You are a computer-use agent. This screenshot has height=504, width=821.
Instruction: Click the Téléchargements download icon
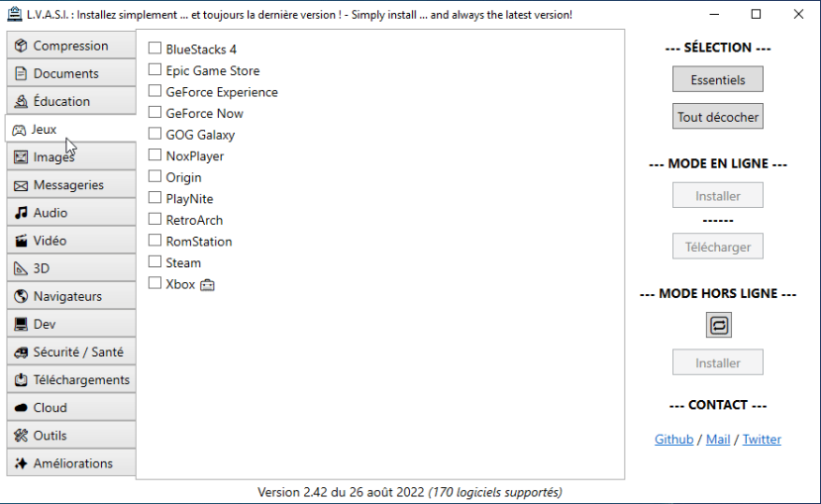21,380
